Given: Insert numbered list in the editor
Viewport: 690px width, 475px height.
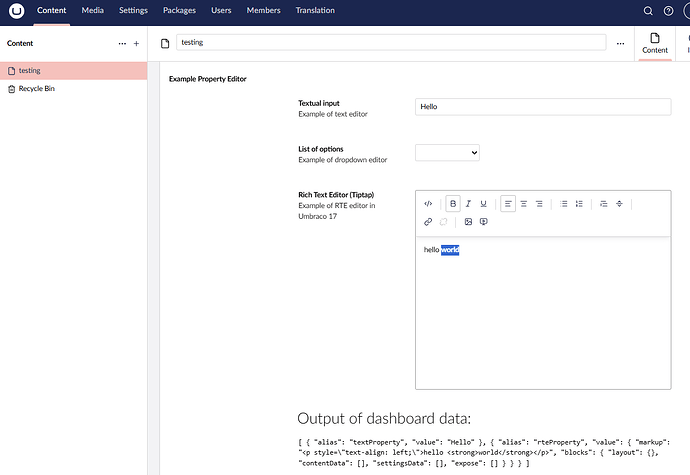Looking at the screenshot, I should (579, 203).
